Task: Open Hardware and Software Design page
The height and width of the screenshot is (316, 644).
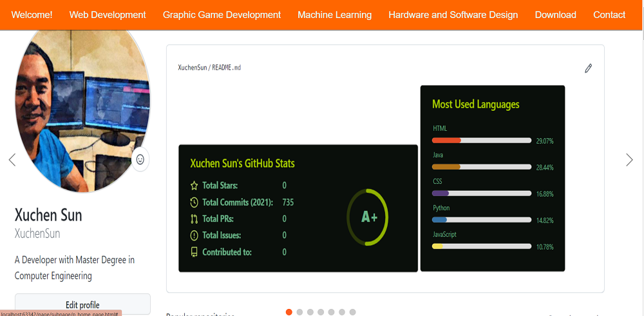Action: tap(453, 15)
